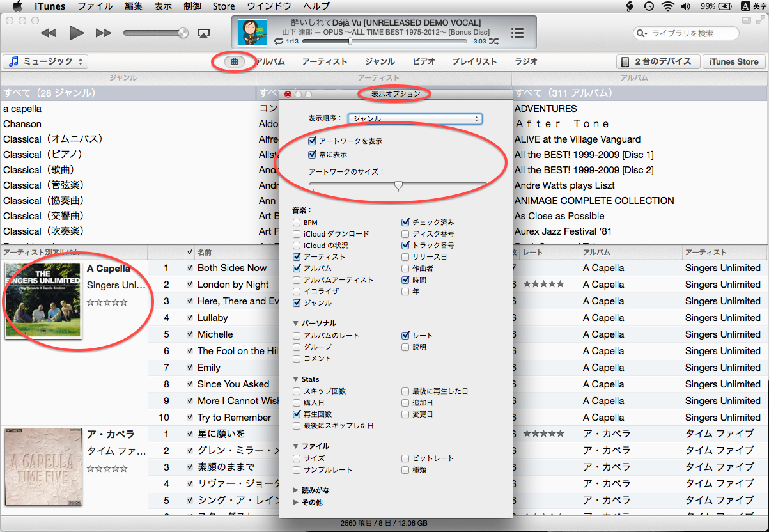The height and width of the screenshot is (532, 769).
Task: Click the song progress bar in player
Action: point(385,42)
